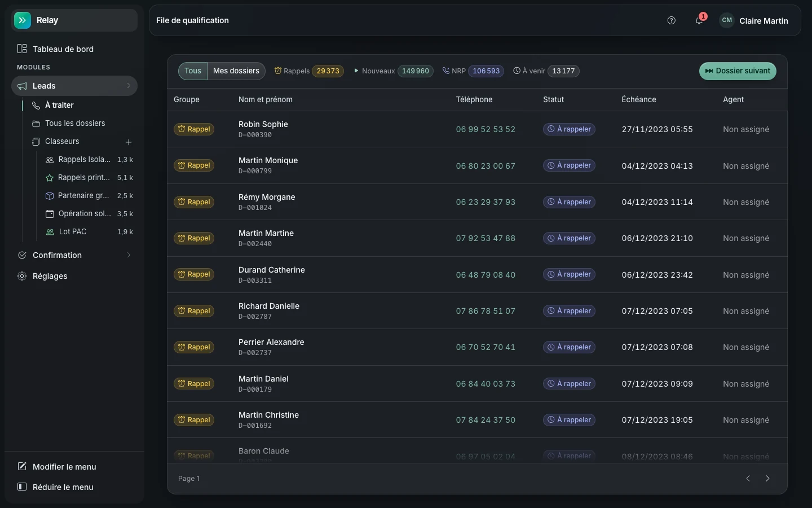Click the star icon for Rappels print

50,178
